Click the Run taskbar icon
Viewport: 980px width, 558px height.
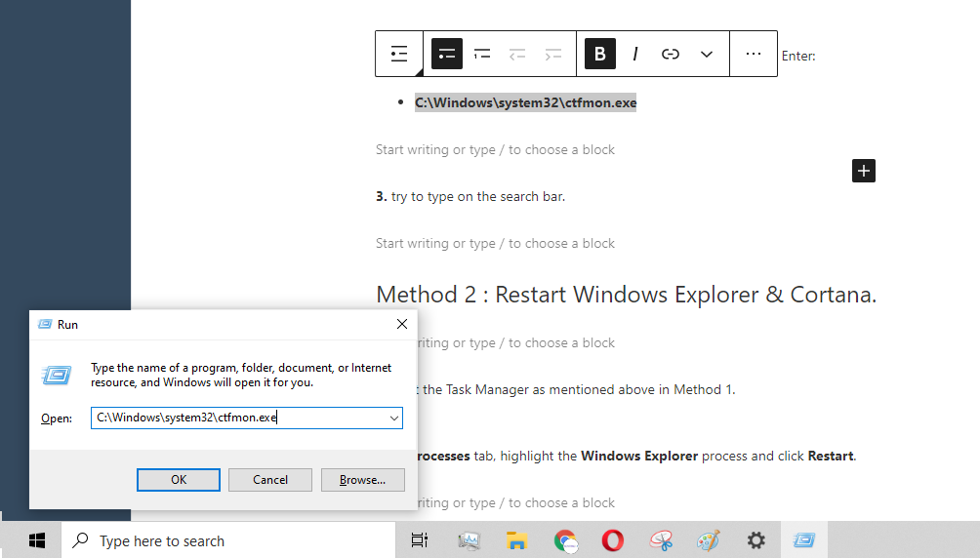pyautogui.click(x=803, y=540)
